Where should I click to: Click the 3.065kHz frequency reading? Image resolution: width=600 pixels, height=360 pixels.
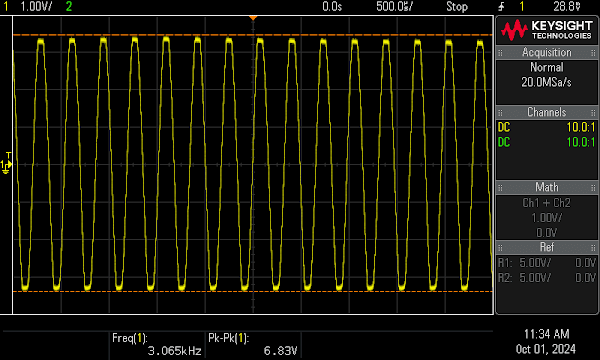(x=174, y=351)
